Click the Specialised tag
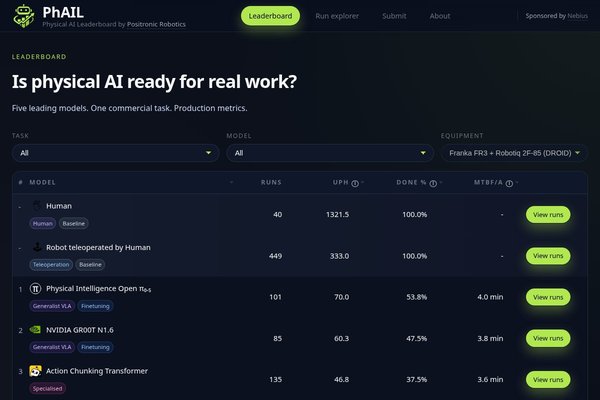This screenshot has height=400, width=600. (47, 389)
